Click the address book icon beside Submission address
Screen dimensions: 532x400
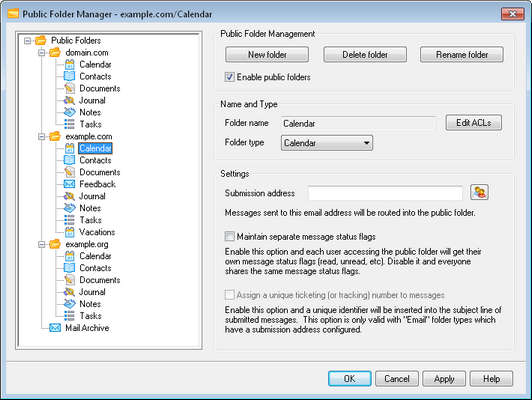click(479, 192)
